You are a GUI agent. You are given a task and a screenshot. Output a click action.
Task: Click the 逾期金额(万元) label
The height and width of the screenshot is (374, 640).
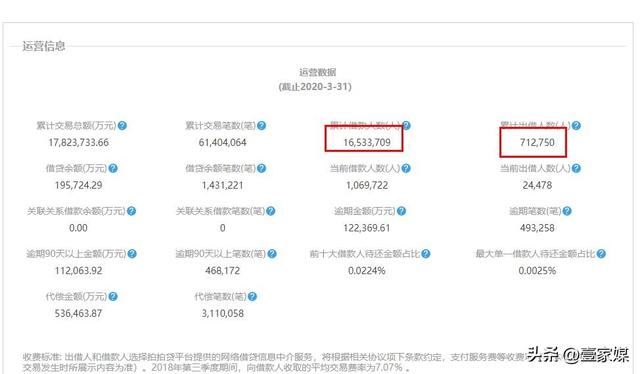click(364, 211)
